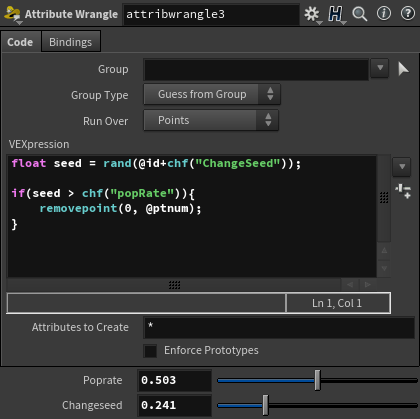Click the code editor scroll down arrow
The image size is (420, 419).
tap(384, 268)
